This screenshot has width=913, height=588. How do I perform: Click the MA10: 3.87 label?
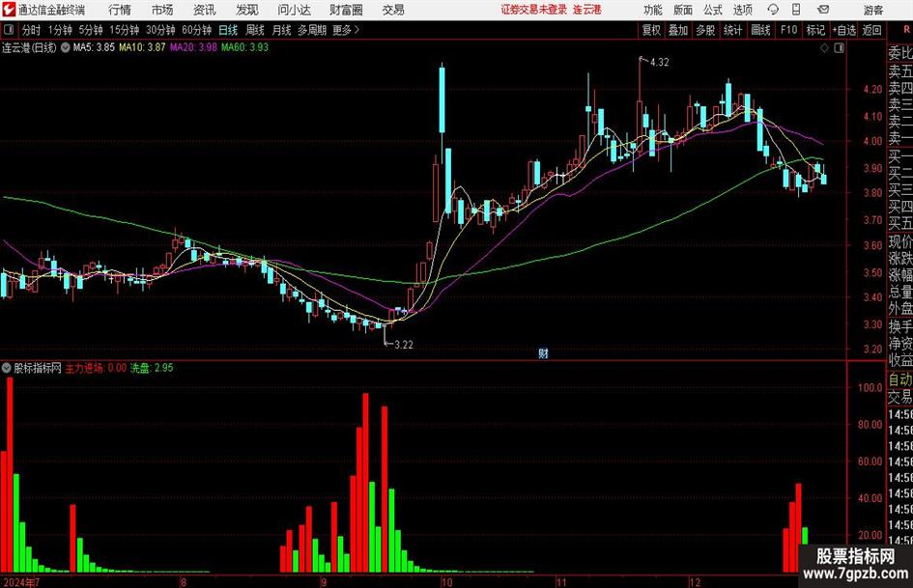(142, 47)
